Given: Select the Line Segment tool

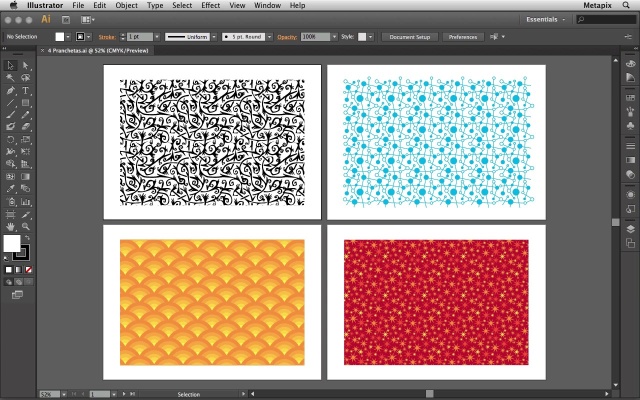Looking at the screenshot, I should click(x=10, y=102).
